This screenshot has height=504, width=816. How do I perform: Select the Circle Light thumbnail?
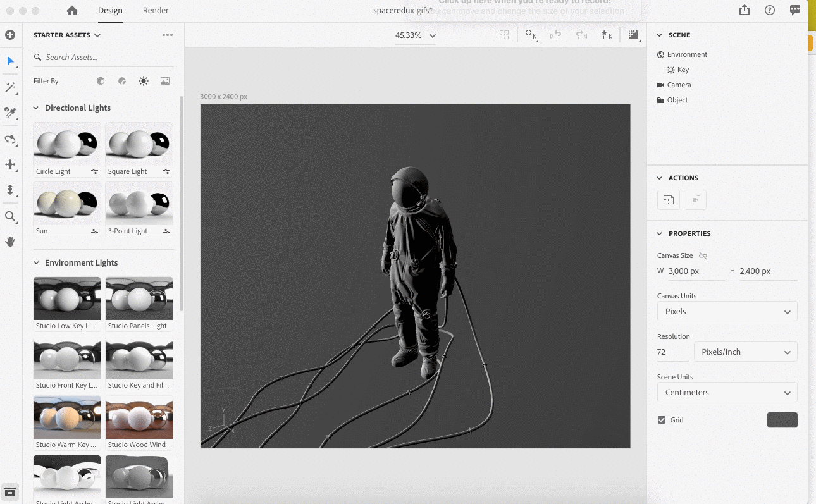(x=67, y=145)
